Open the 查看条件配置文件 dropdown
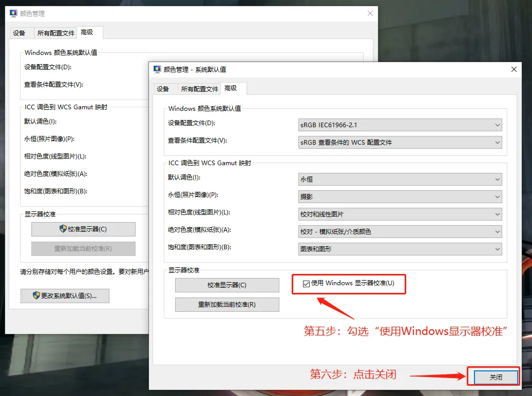The image size is (532, 396). [400, 143]
